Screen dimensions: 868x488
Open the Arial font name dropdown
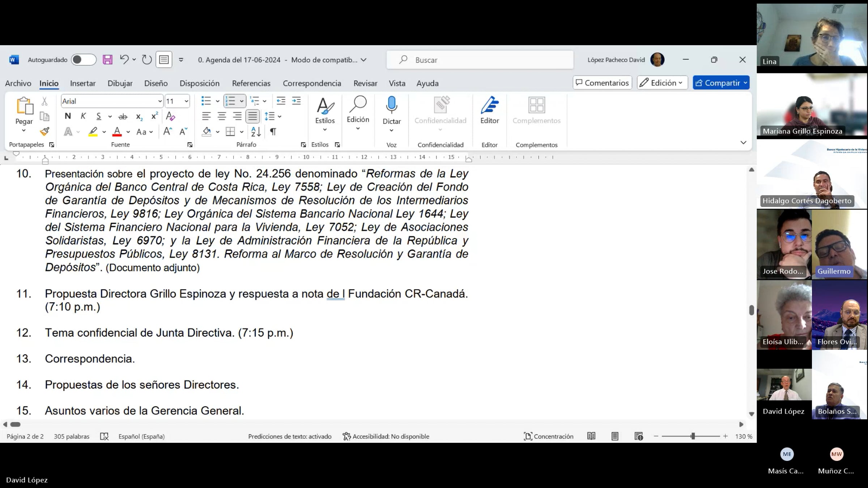159,101
